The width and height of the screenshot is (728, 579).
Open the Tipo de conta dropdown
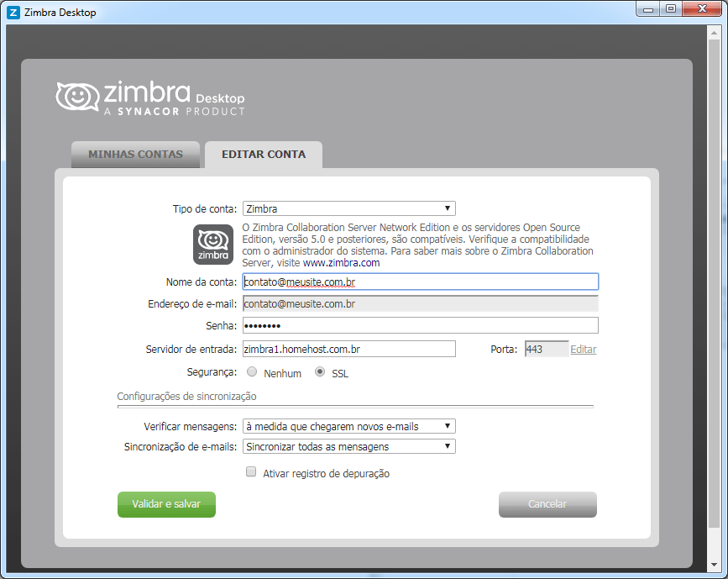(349, 208)
